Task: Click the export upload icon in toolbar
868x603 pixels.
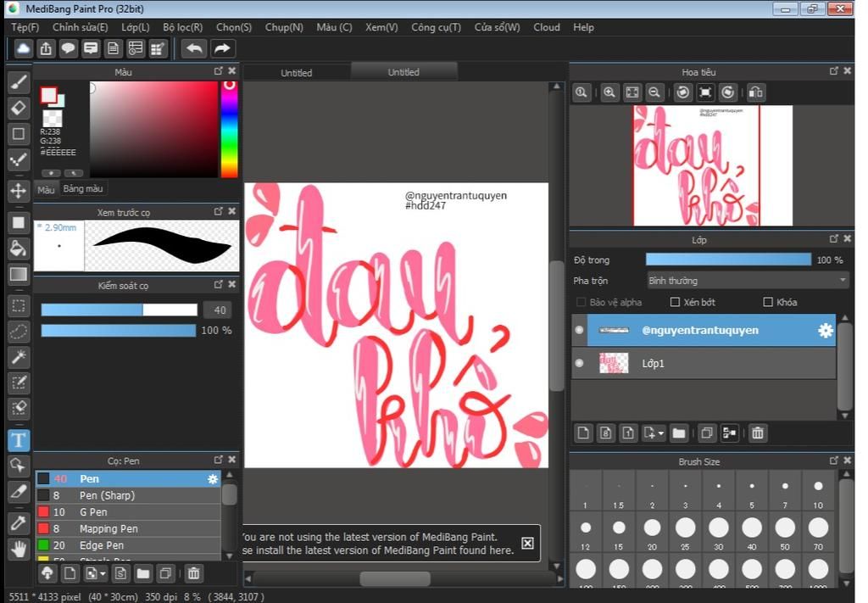Action: click(x=46, y=48)
